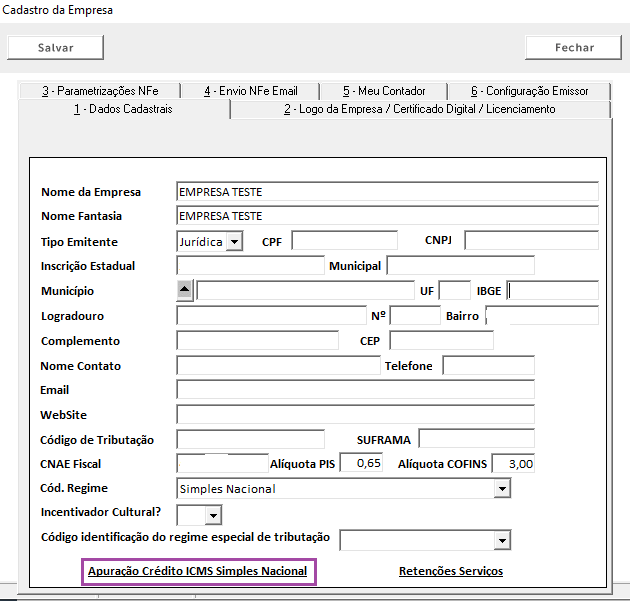Switch to 3 - Parametrizações NFe tab
Image resolution: width=630 pixels, height=601 pixels.
click(100, 91)
